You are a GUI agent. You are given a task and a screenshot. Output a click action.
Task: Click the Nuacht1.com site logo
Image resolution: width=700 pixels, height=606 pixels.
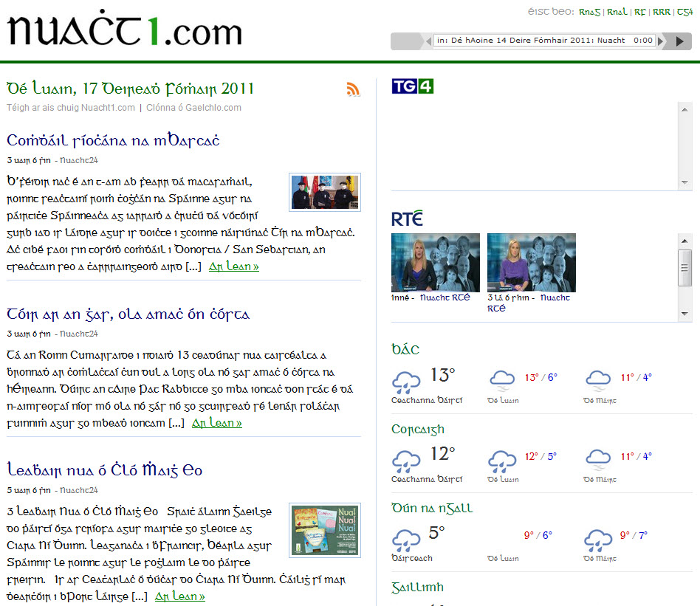click(125, 30)
